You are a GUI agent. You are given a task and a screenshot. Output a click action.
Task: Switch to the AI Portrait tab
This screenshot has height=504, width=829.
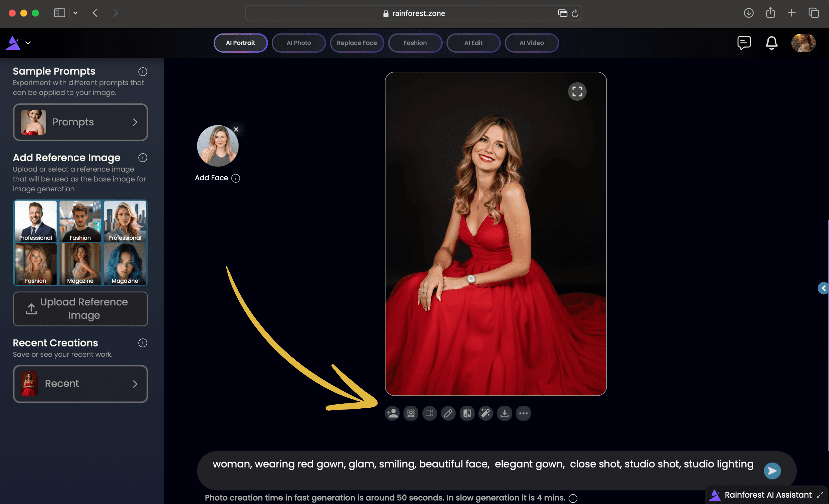pos(240,43)
